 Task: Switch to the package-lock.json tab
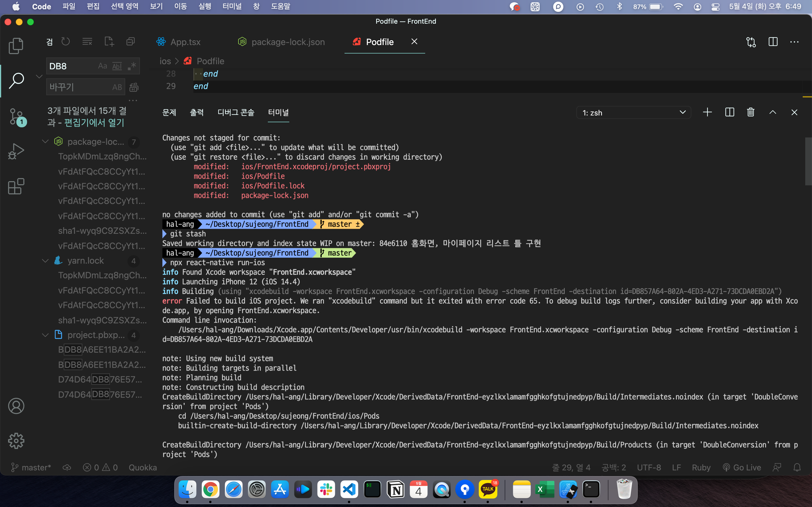tap(288, 42)
